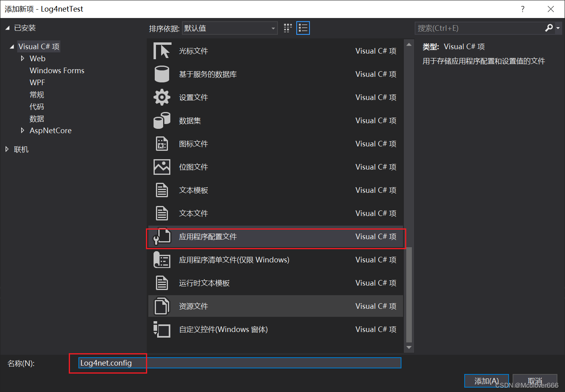
Task: Click the custom control (自定义控件) icon
Action: [162, 329]
